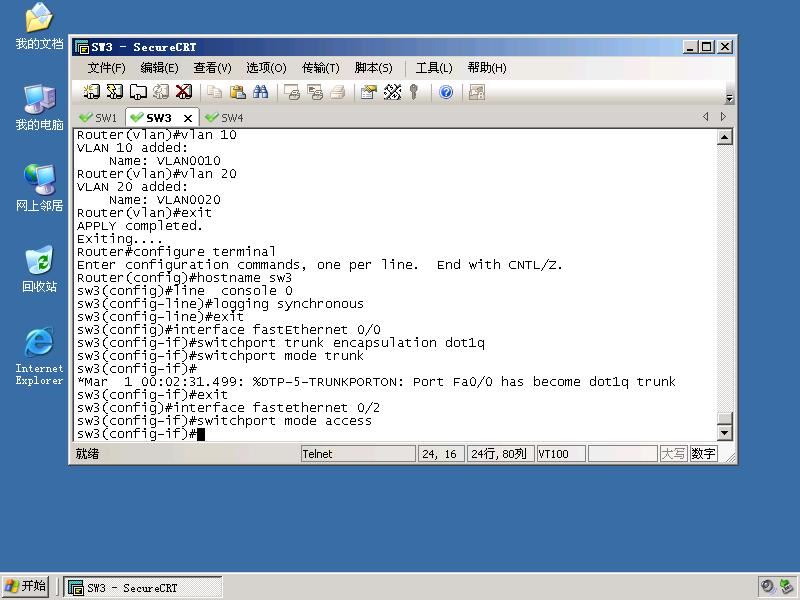Click the toolbar options overflow arrow
This screenshot has width=800, height=600.
(730, 98)
